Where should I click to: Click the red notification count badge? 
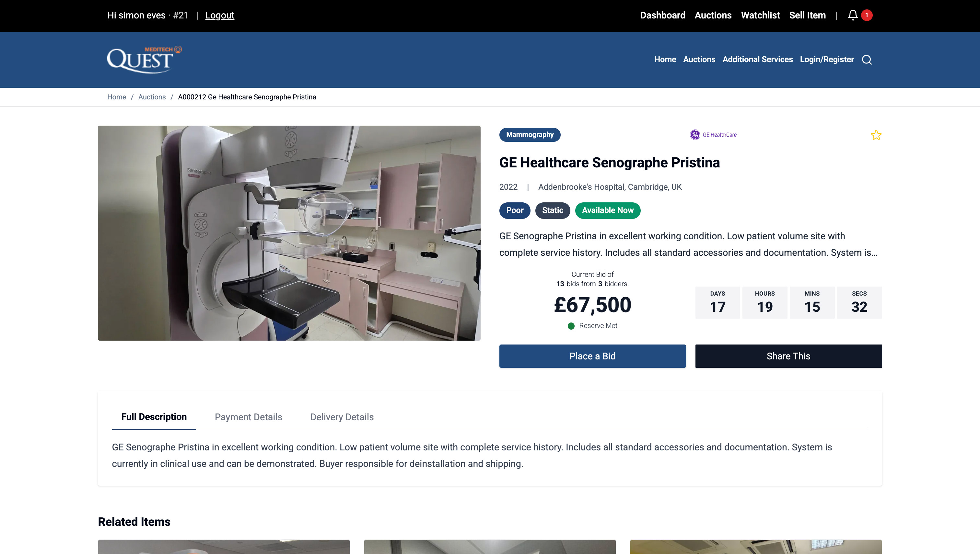click(x=867, y=15)
